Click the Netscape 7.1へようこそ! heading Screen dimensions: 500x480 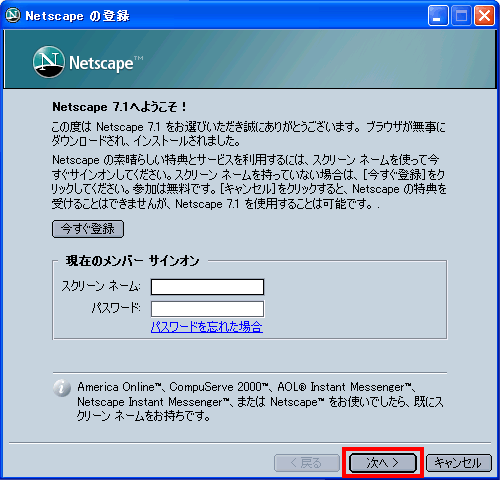point(119,107)
